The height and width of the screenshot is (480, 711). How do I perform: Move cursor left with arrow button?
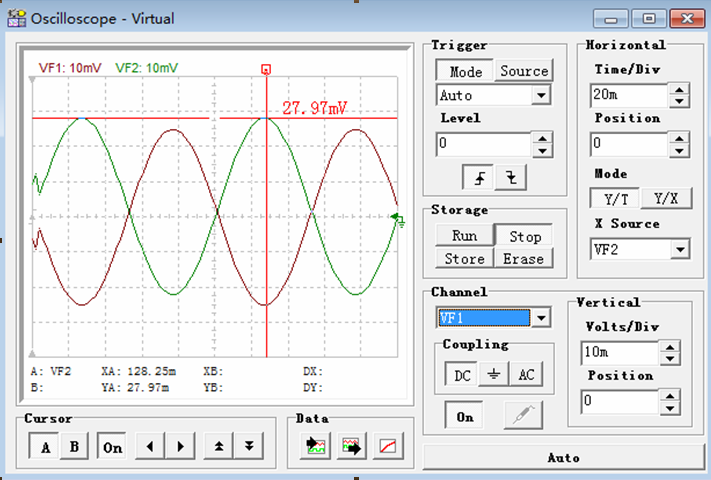click(x=150, y=446)
